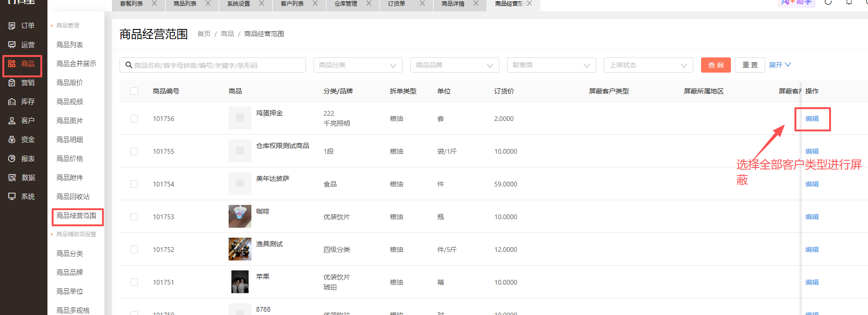
Task: Open the 商品品牌 brand dropdown
Action: pyautogui.click(x=455, y=65)
